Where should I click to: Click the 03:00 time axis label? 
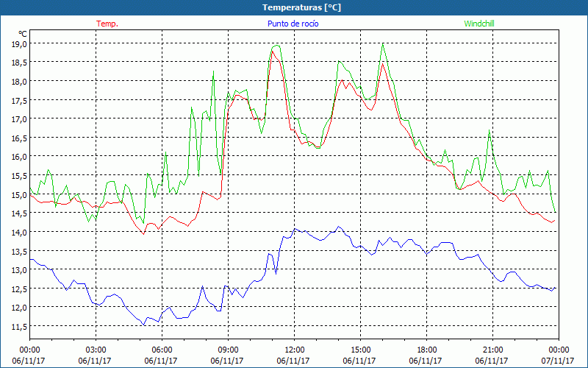tap(96, 350)
